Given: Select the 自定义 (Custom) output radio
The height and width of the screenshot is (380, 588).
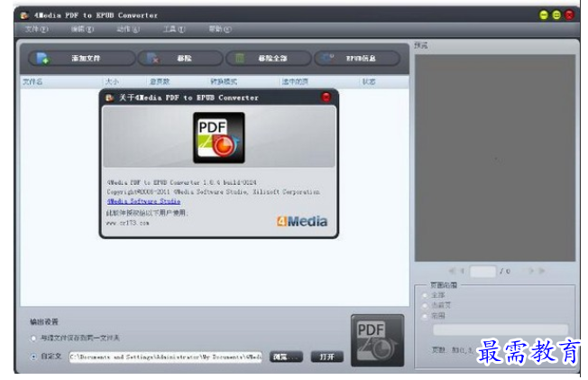Looking at the screenshot, I should point(33,357).
